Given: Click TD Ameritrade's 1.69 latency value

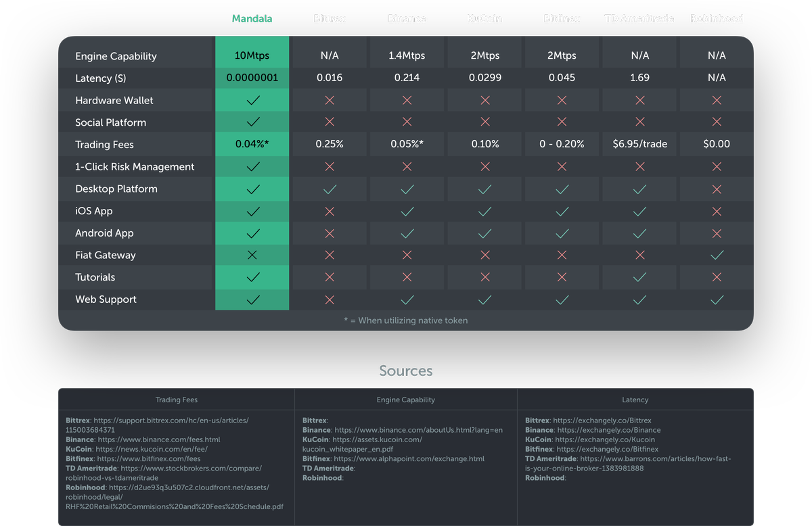Looking at the screenshot, I should (639, 78).
